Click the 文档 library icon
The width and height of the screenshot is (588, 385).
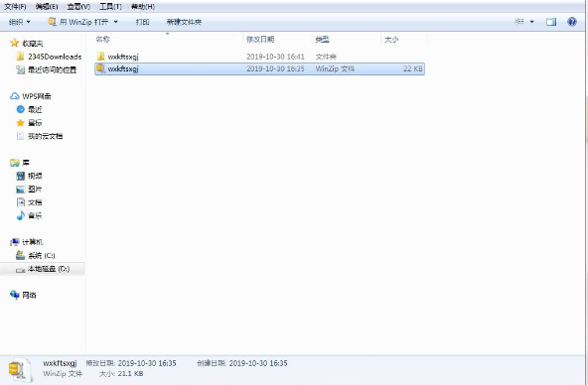click(21, 202)
